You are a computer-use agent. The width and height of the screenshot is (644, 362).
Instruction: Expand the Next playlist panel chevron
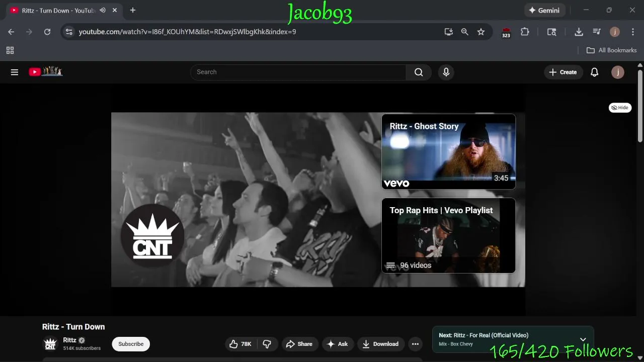pos(583,339)
